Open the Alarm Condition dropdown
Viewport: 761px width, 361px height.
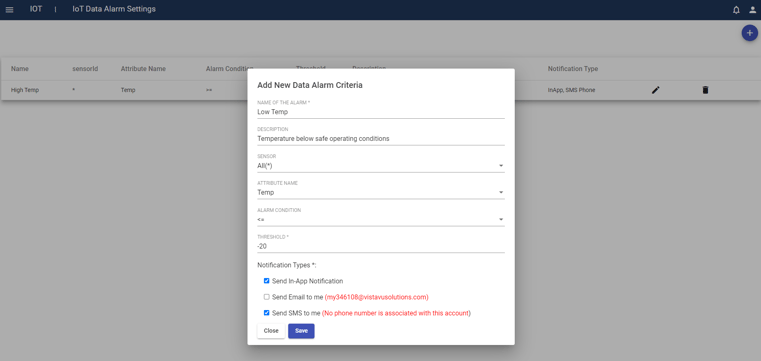380,220
